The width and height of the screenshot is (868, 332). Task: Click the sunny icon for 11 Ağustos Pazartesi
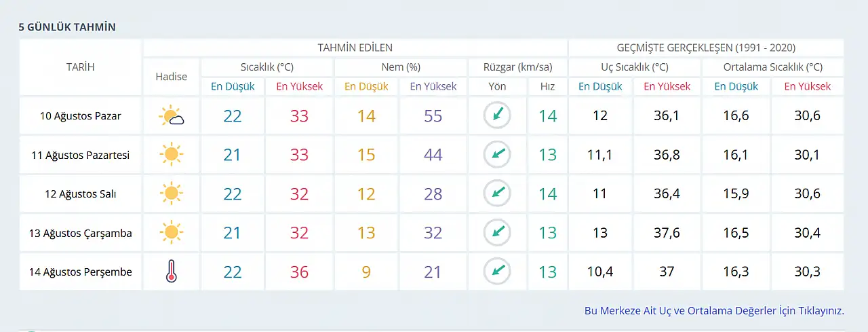(x=171, y=155)
